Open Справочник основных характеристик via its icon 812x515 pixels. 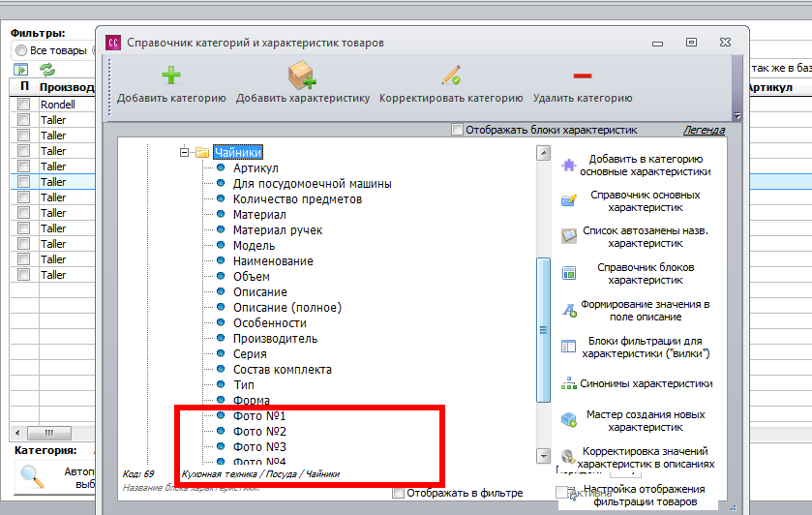569,200
